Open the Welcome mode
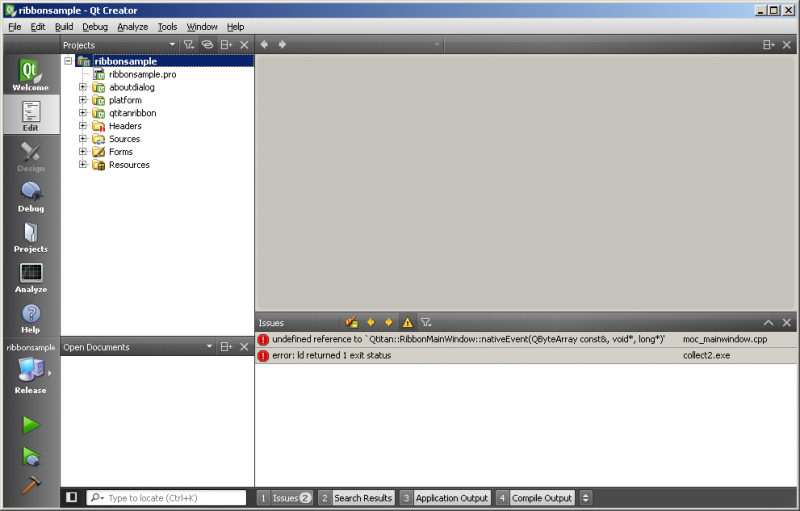800x511 pixels. (30, 75)
